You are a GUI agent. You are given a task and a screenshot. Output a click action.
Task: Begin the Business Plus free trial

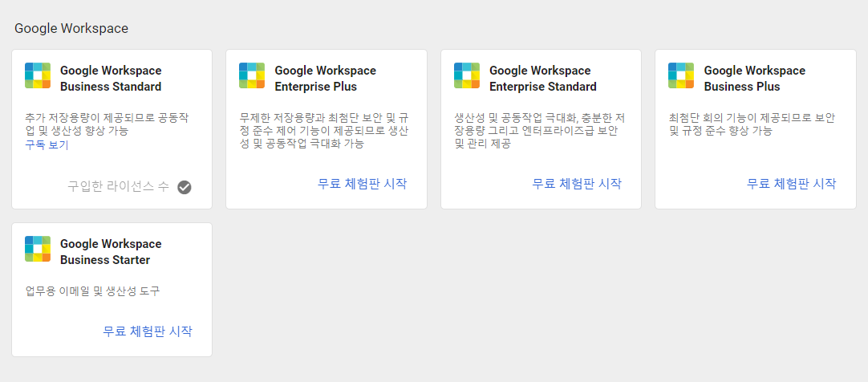792,184
